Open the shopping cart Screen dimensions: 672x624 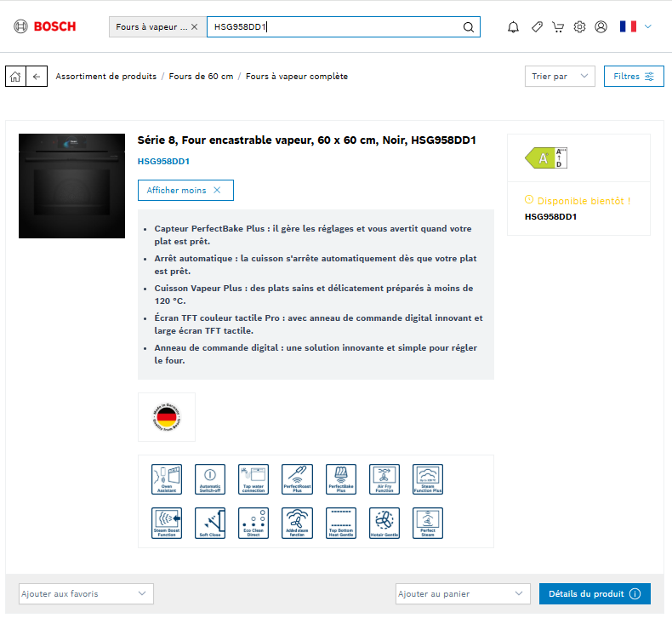(x=557, y=27)
